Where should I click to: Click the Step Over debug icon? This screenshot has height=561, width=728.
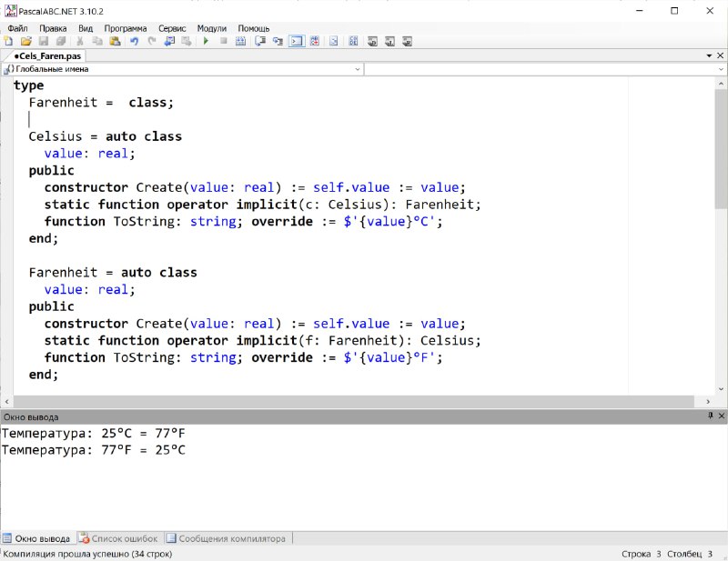[260, 41]
